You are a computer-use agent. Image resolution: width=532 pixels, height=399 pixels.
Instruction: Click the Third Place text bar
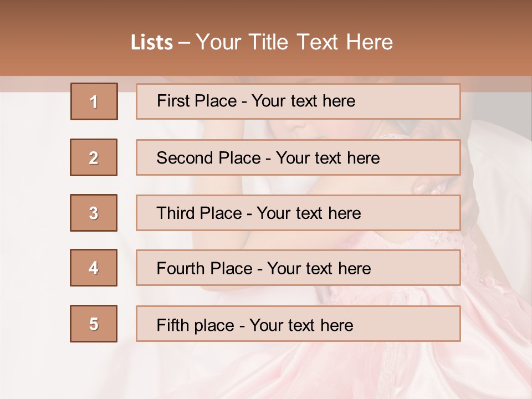(x=298, y=213)
